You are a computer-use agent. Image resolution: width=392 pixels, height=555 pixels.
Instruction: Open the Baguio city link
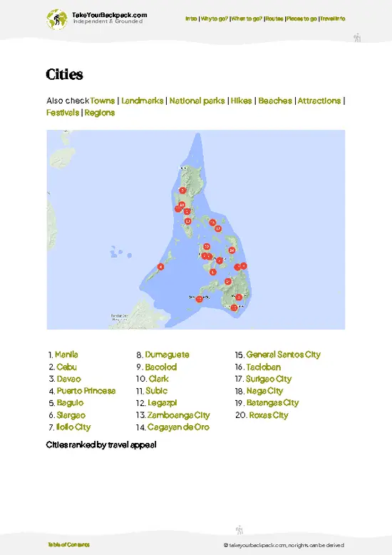(x=70, y=403)
